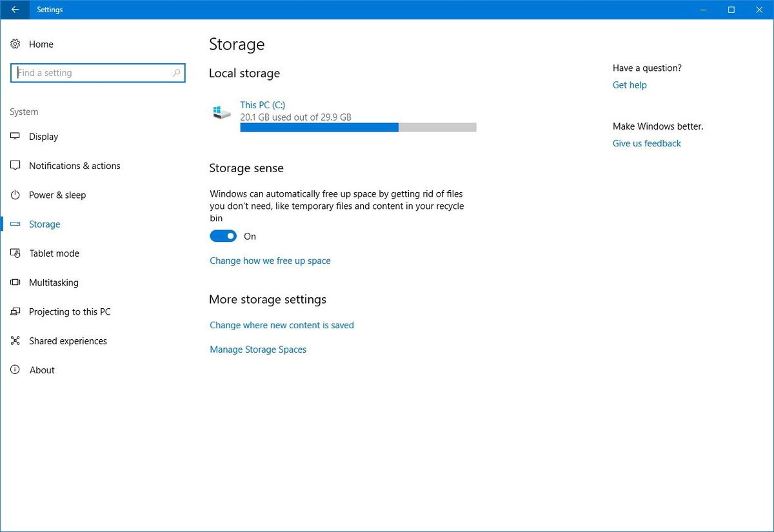Select the Shared experiences icon
Screen dimensions: 774x532
[x=15, y=340]
